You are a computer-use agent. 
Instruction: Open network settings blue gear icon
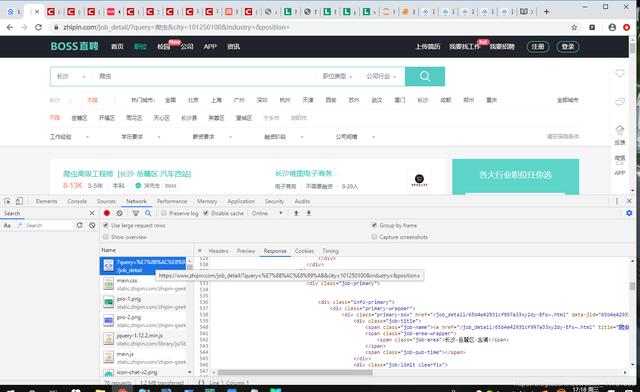[629, 213]
